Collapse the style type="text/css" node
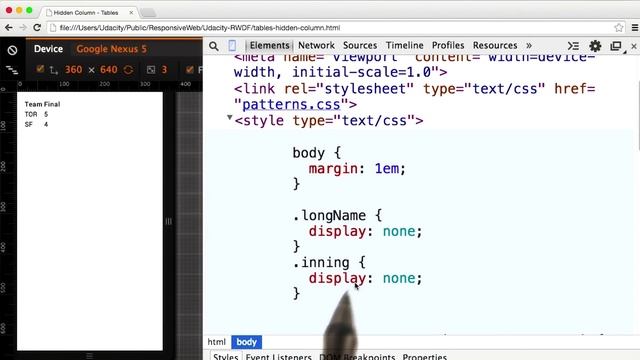The width and height of the screenshot is (640, 360). pyautogui.click(x=229, y=118)
